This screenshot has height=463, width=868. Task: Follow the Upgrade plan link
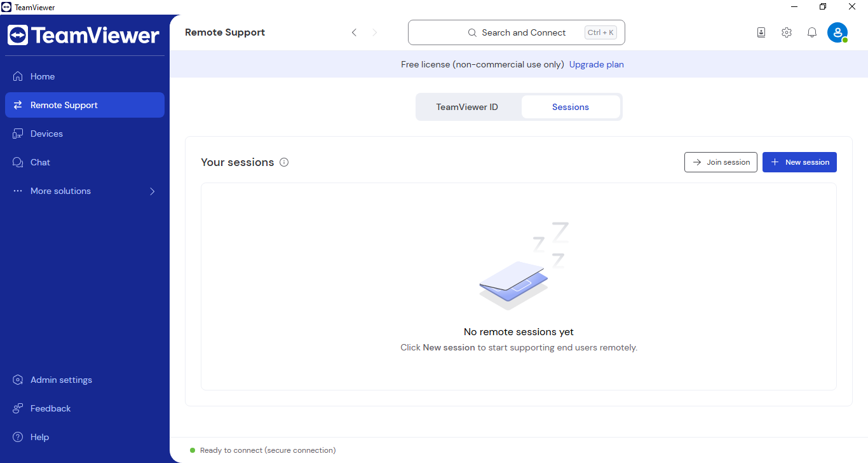click(596, 64)
